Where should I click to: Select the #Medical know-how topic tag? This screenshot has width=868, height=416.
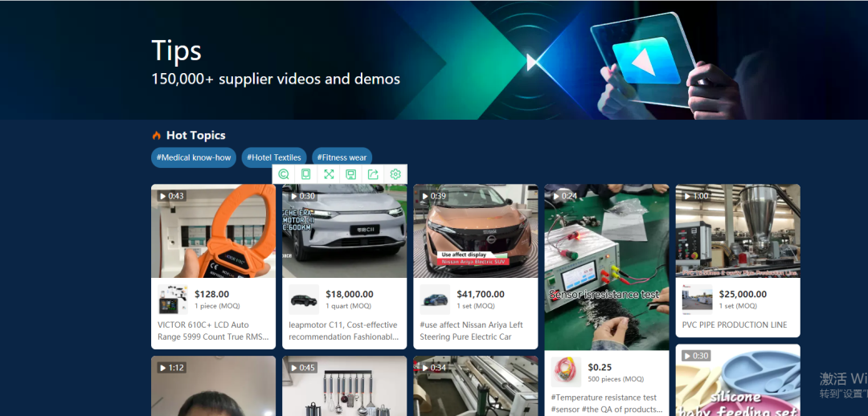tap(194, 157)
